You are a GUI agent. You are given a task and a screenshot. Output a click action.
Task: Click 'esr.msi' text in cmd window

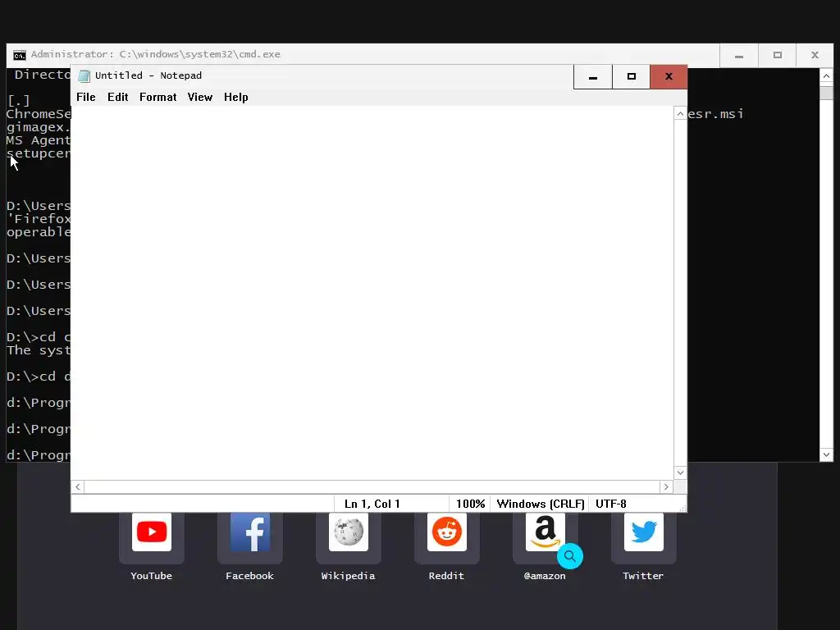pyautogui.click(x=715, y=114)
